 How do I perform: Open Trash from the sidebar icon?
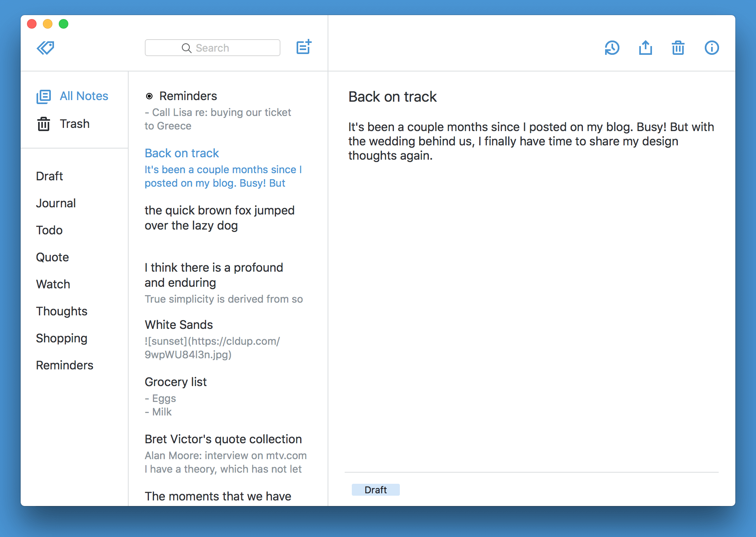click(x=44, y=124)
